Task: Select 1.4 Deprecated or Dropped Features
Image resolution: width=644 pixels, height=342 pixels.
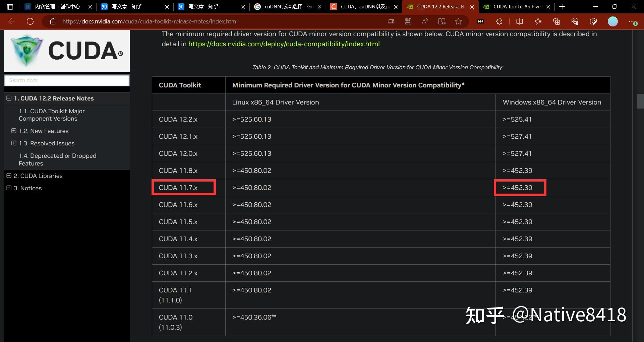Action: coord(58,159)
